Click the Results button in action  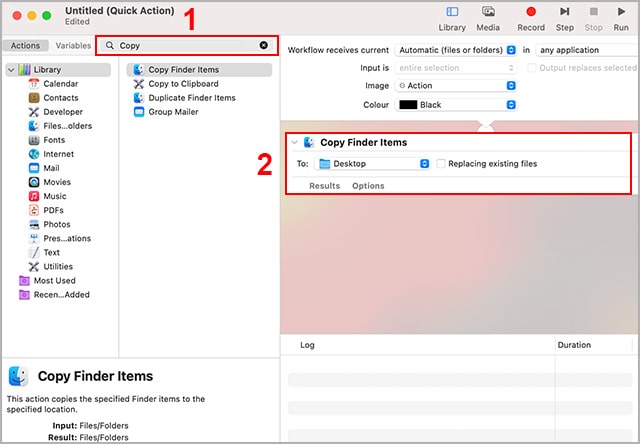pos(324,186)
